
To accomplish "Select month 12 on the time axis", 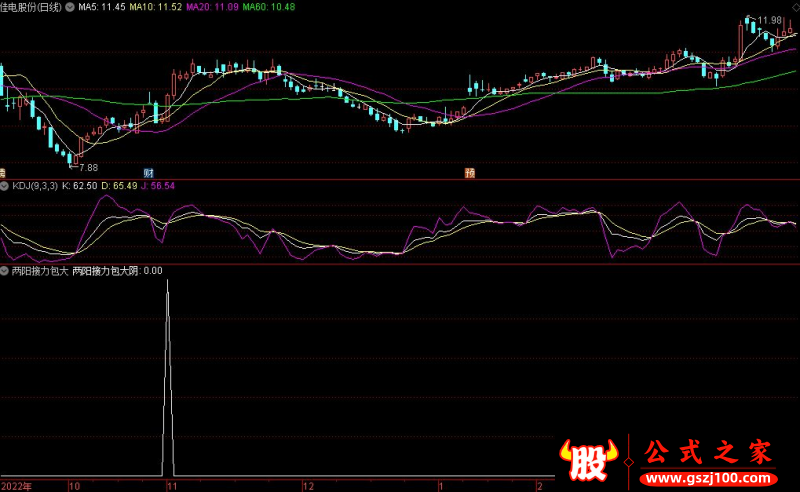I will (x=309, y=485).
